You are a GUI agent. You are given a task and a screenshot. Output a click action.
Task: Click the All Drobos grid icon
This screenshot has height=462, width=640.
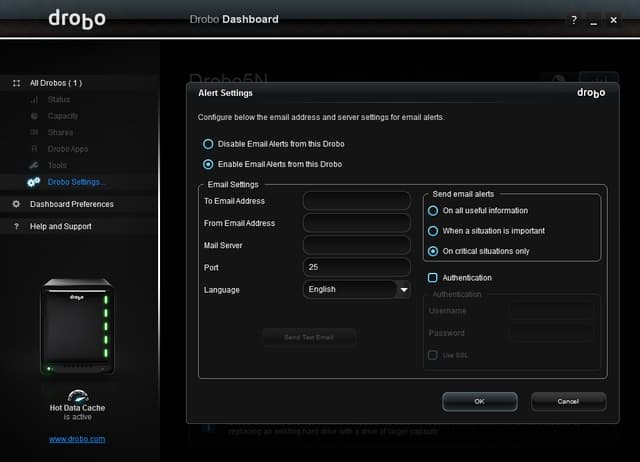tap(16, 83)
